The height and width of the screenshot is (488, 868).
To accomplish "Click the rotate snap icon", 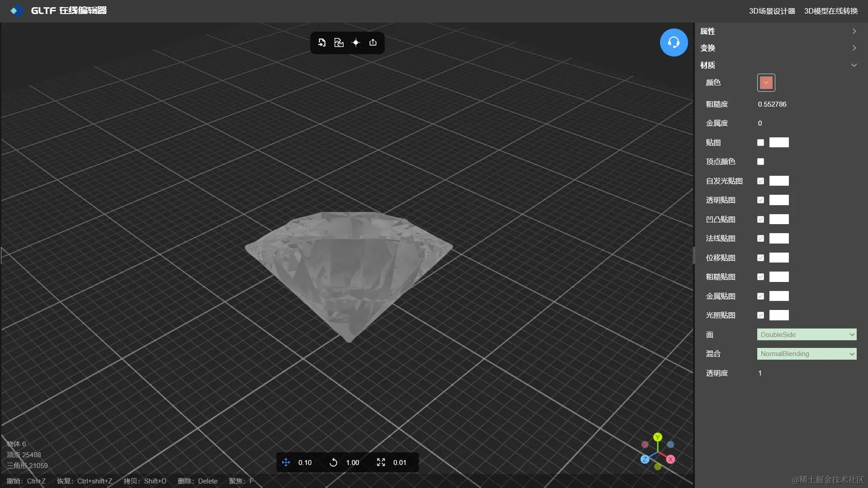I will [x=333, y=462].
